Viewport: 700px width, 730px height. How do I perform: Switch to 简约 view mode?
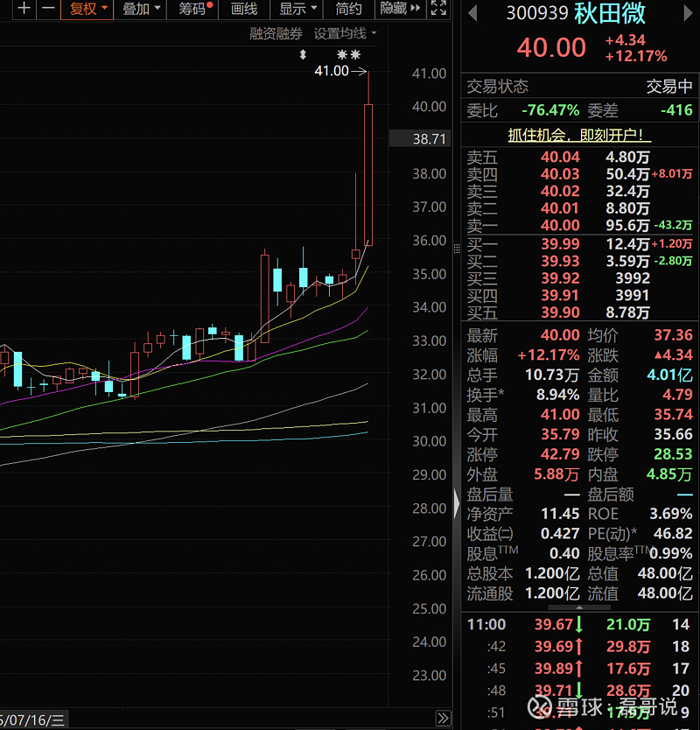(348, 9)
